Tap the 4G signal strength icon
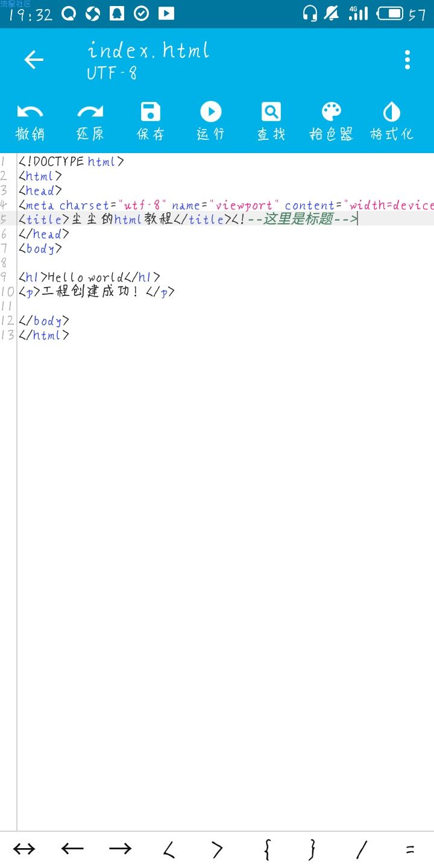The height and width of the screenshot is (868, 434). (x=358, y=13)
